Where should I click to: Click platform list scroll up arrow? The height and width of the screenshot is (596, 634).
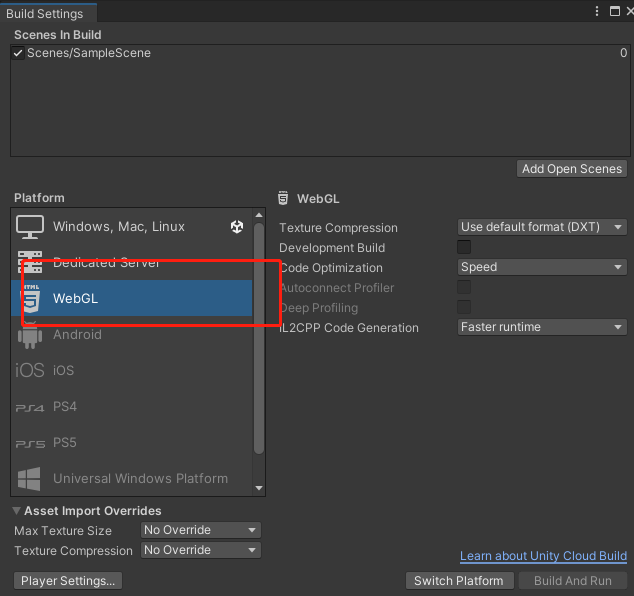pos(259,215)
